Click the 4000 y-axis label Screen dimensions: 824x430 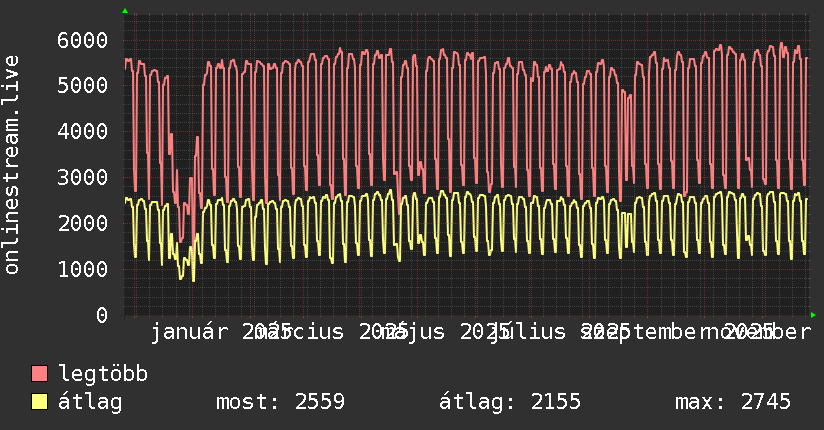81,132
